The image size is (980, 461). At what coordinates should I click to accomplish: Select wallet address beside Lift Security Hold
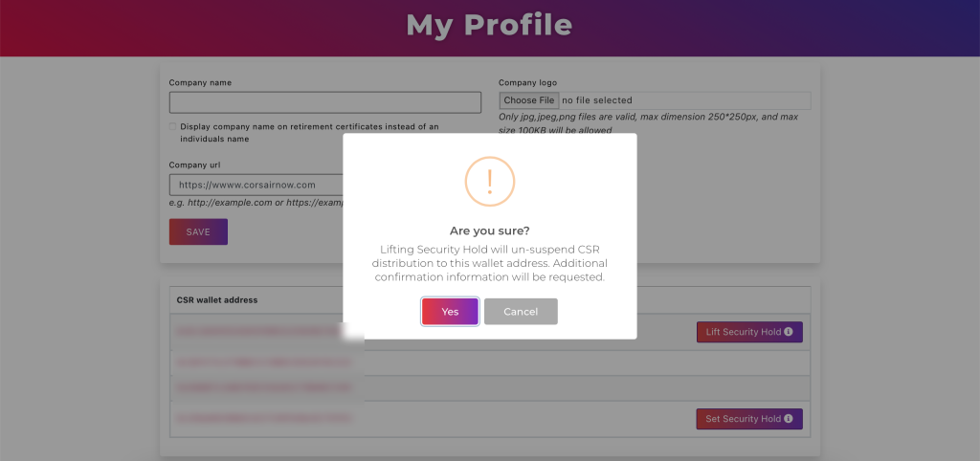tap(262, 332)
